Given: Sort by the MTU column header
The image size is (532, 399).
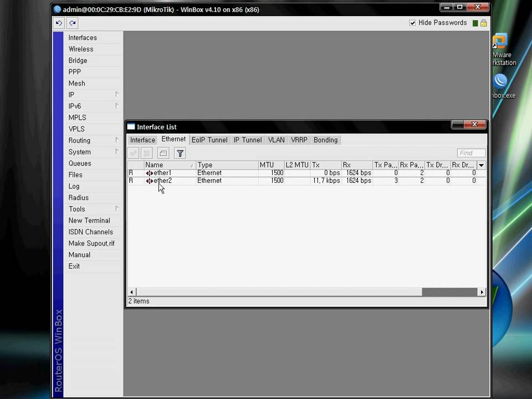Looking at the screenshot, I should pos(271,165).
